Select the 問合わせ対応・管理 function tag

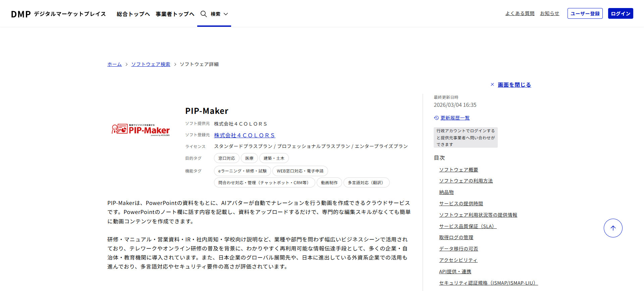click(265, 183)
